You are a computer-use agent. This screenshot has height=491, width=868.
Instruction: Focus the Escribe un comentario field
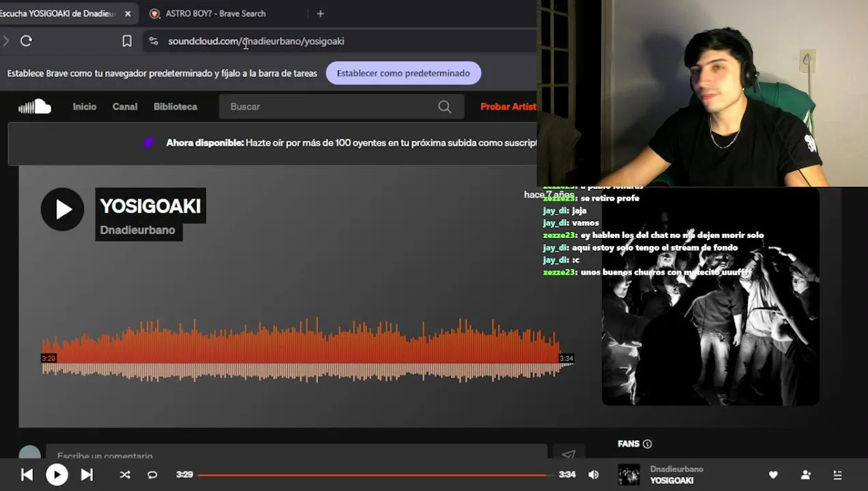coord(297,455)
